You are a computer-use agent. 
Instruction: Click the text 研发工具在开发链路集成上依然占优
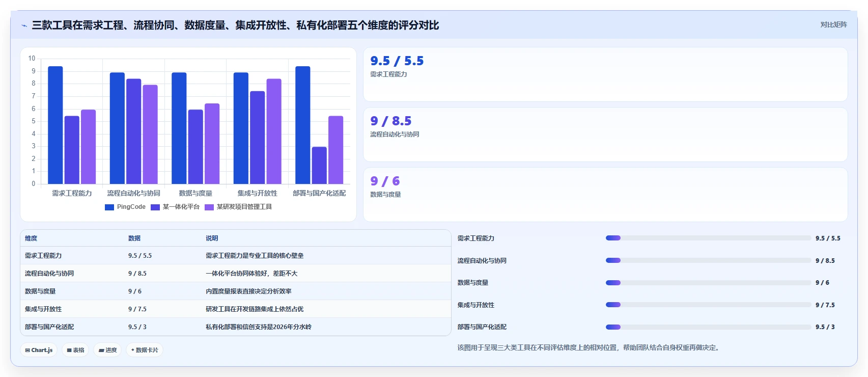pos(255,309)
